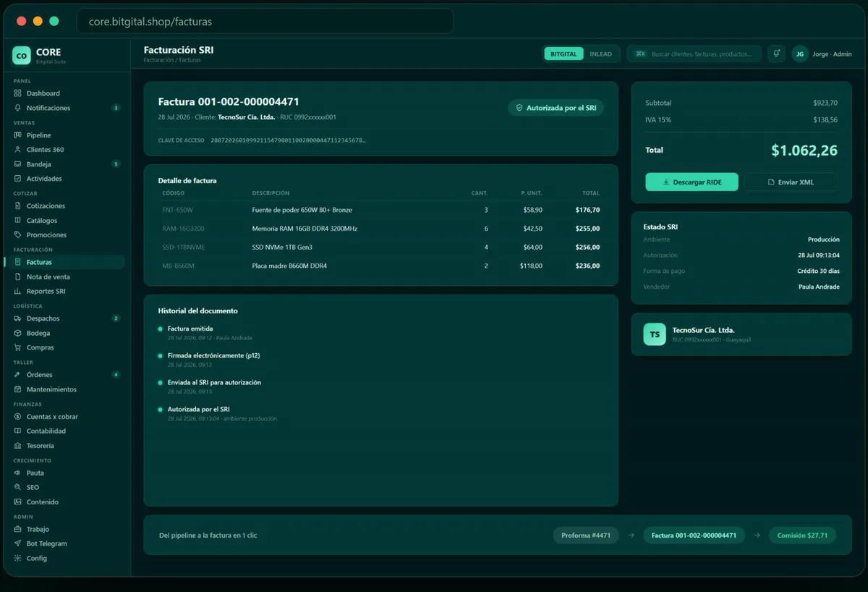The image size is (868, 592).
Task: Open Cotizaciones document icon
Action: click(x=18, y=206)
